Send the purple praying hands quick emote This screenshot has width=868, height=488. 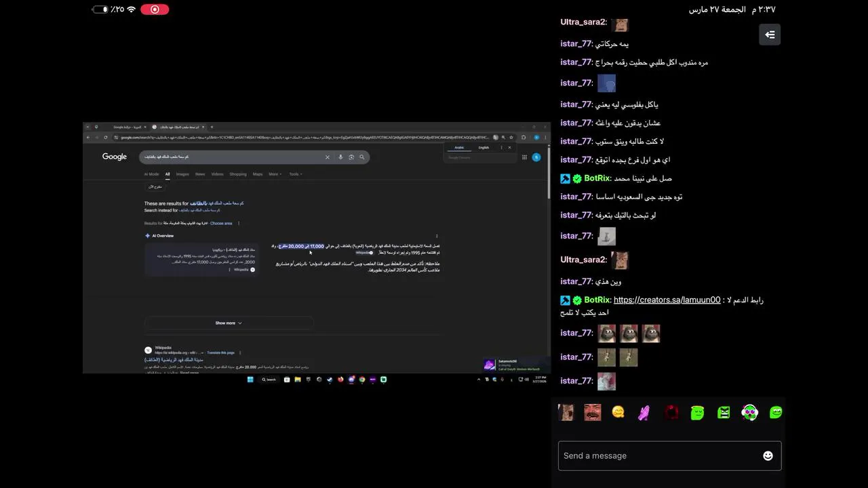pos(644,412)
